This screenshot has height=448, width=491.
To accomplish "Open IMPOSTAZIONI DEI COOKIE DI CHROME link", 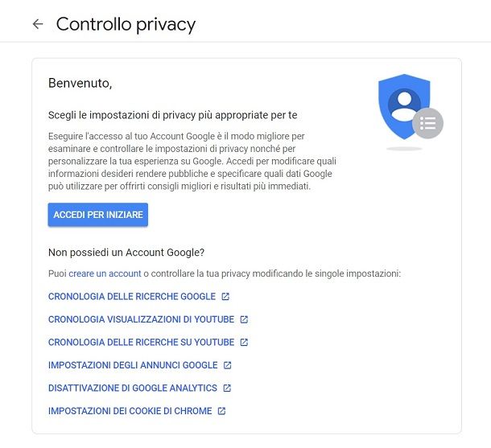I will pyautogui.click(x=130, y=411).
